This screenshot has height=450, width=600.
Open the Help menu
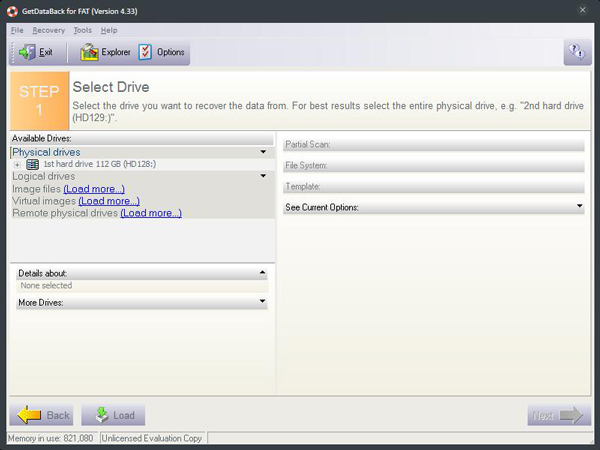tap(109, 30)
